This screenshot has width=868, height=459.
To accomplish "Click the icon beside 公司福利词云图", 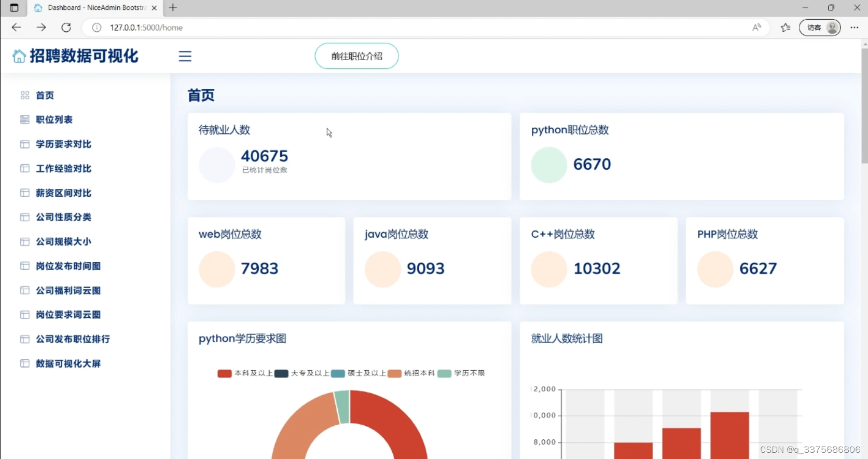I will coord(25,290).
